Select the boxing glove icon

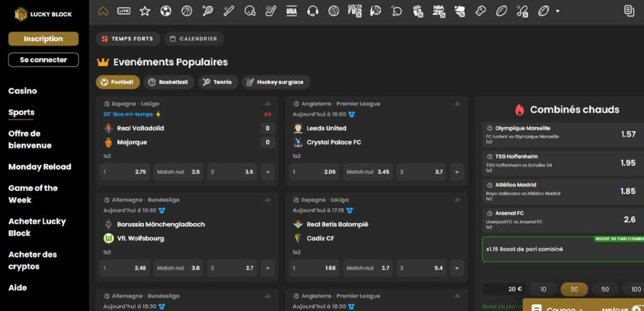480,11
